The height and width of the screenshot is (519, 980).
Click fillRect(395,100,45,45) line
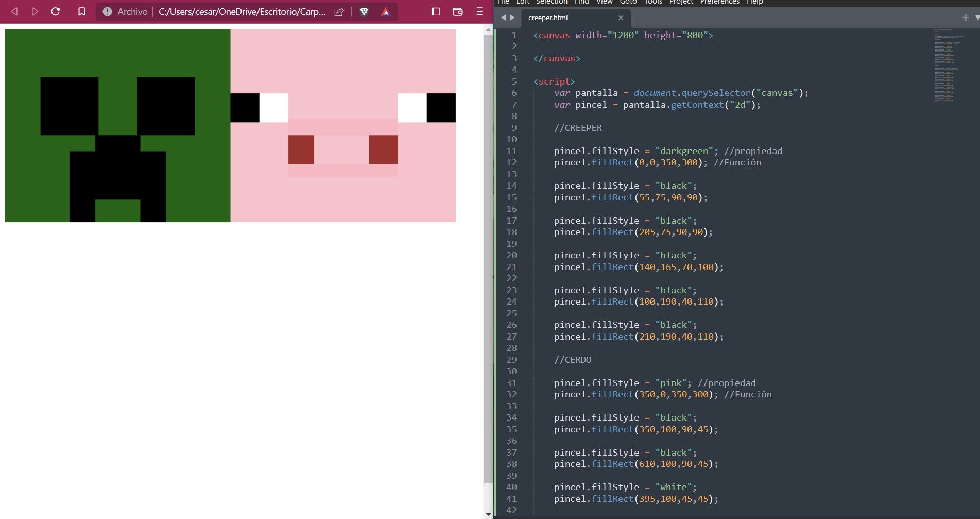636,499
